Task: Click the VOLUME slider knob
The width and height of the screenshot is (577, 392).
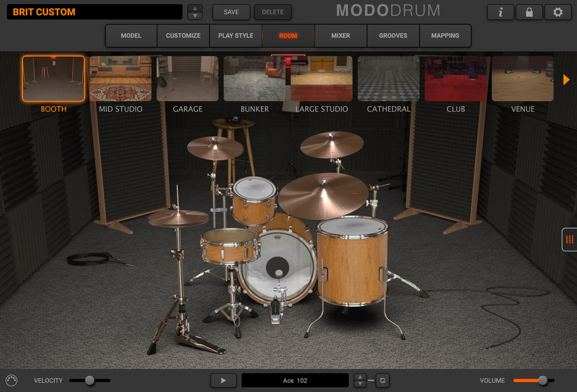Action: tap(543, 380)
